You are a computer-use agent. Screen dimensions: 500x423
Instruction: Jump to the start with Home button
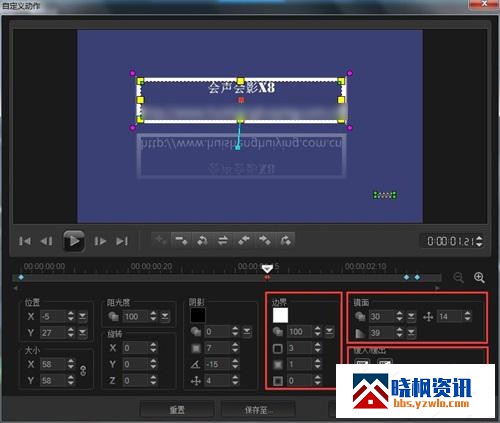(x=25, y=241)
